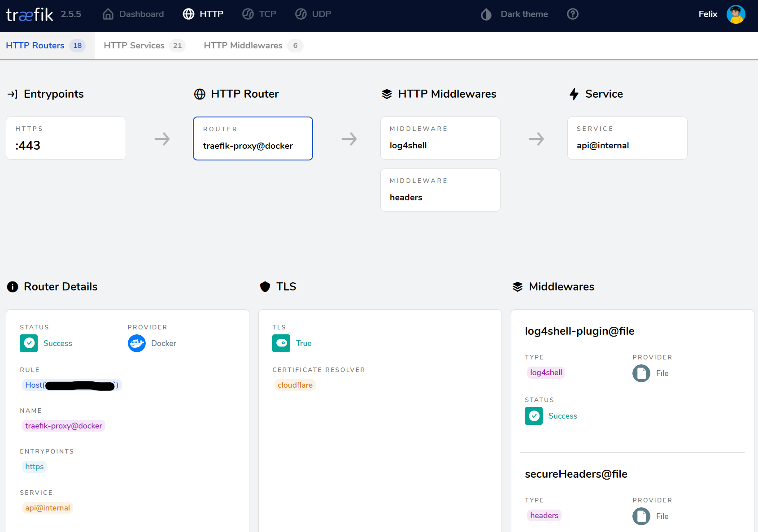
Task: Click secureHeaders@file heading
Action: pyautogui.click(x=576, y=474)
